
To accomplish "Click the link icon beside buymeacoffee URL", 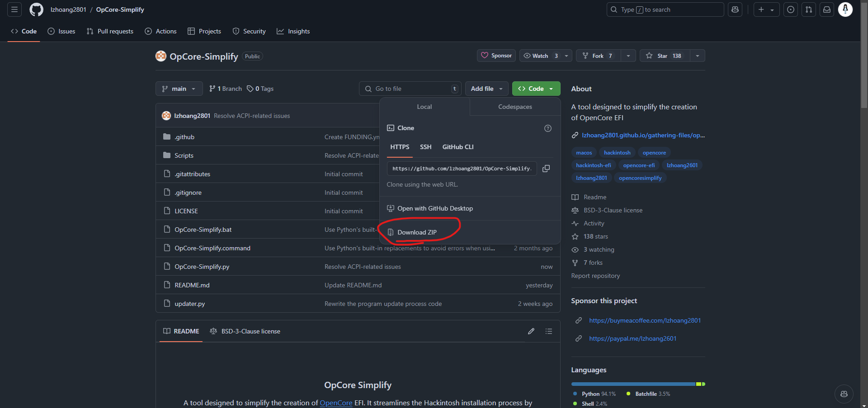I will [x=578, y=320].
